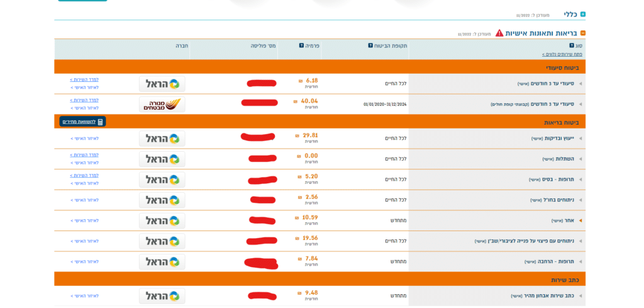Expand the ניתוחים בחו"ל row arrow
Viewport: 644px width, 308px height.
point(580,200)
